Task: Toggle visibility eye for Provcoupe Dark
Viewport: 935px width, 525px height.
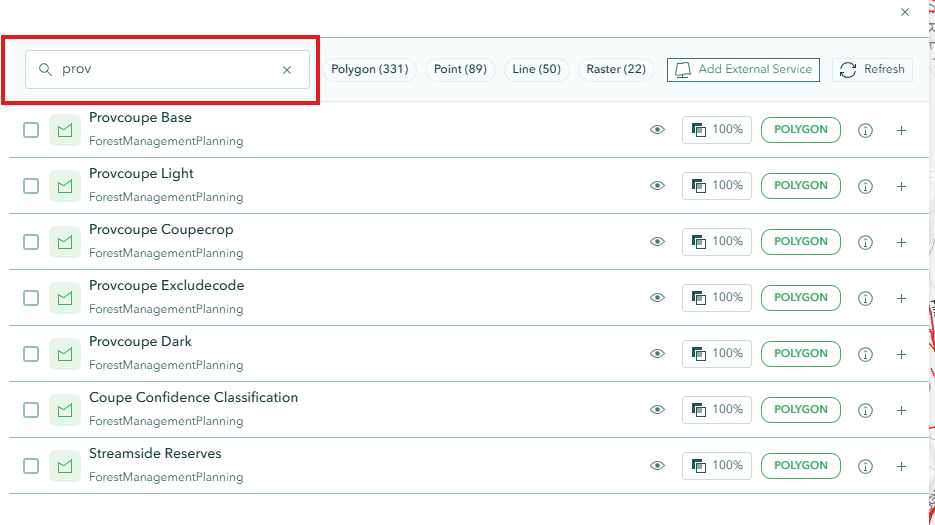Action: (657, 354)
